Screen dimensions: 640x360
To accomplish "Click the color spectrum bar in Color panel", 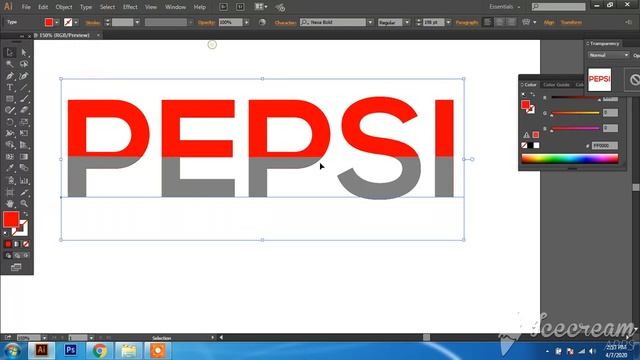I will pos(570,159).
